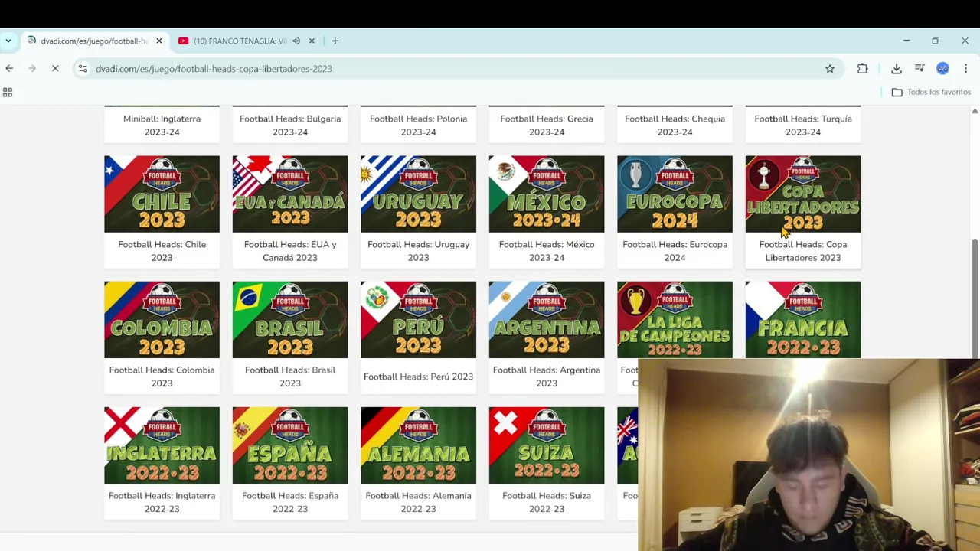Image resolution: width=980 pixels, height=551 pixels.
Task: Click link Football Heads: Alemania 2022-23
Action: click(418, 502)
